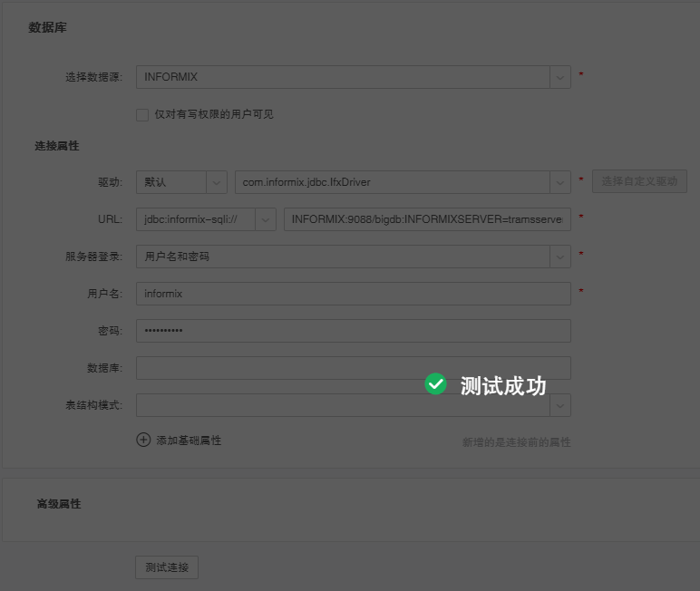Open the com.informix.jdbc.IfxDriver driver dropdown
This screenshot has width=700, height=591.
(x=559, y=182)
